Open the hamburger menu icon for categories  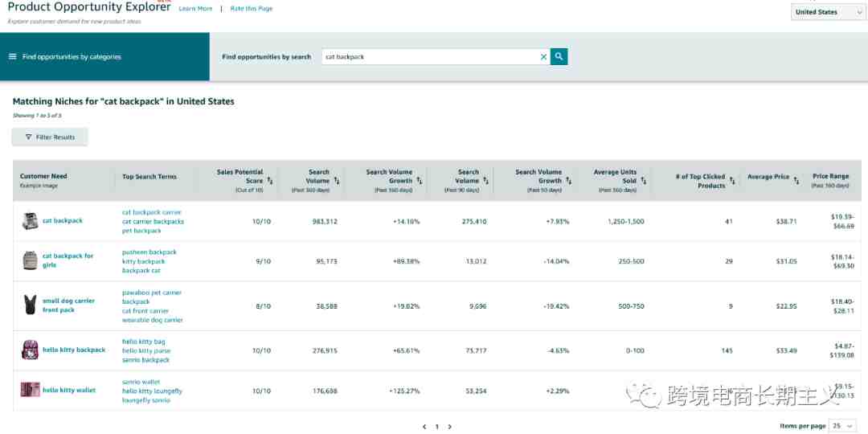tap(12, 56)
